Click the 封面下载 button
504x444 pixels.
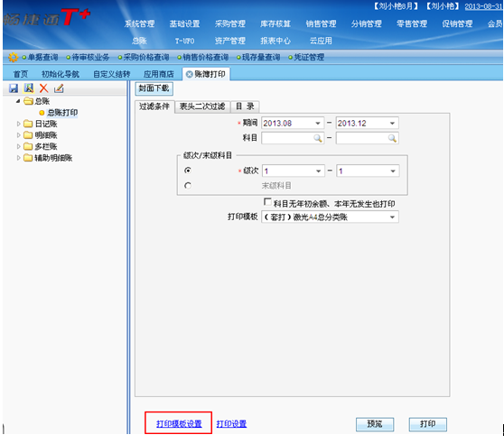click(x=154, y=88)
